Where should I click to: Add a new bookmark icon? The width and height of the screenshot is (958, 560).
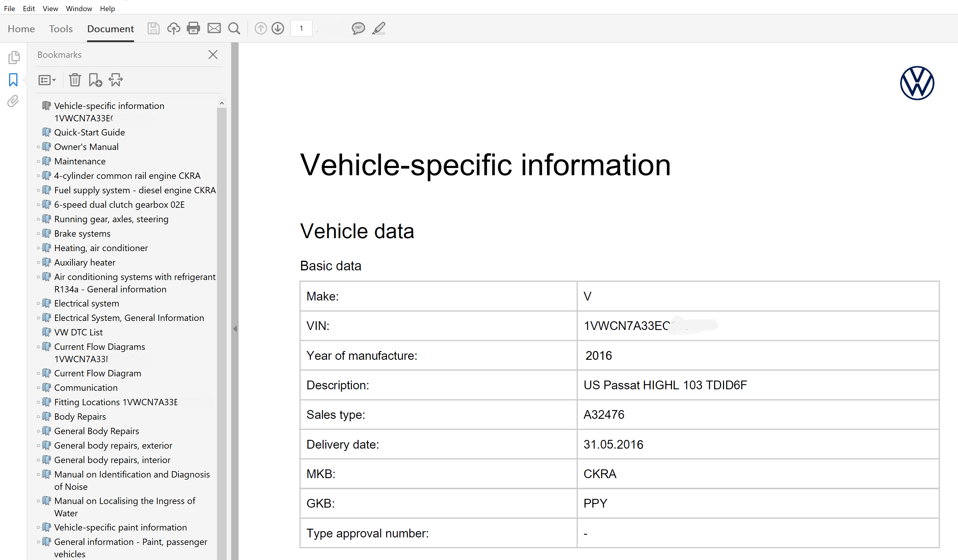(95, 80)
